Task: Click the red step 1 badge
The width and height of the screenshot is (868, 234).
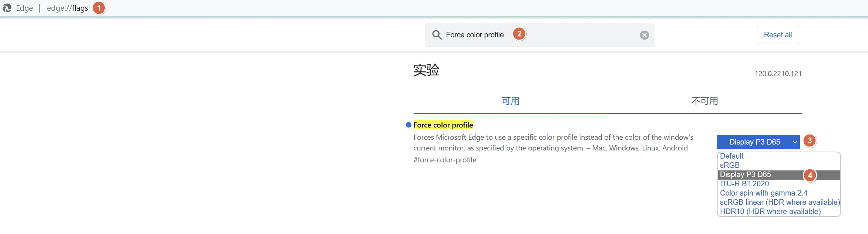Action: click(99, 8)
